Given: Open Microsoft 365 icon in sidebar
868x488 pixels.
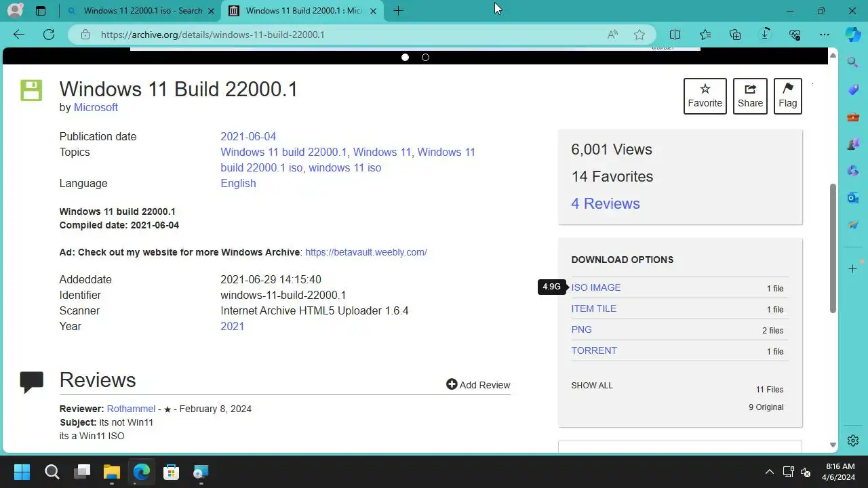Looking at the screenshot, I should click(x=853, y=171).
